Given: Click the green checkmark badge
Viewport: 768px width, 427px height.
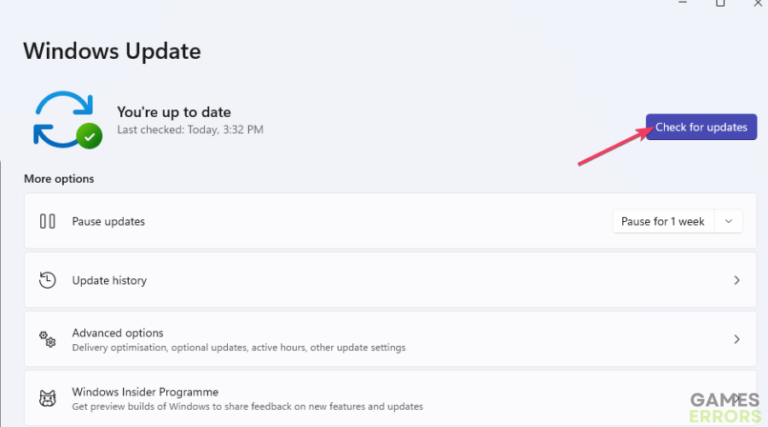Looking at the screenshot, I should [x=90, y=136].
